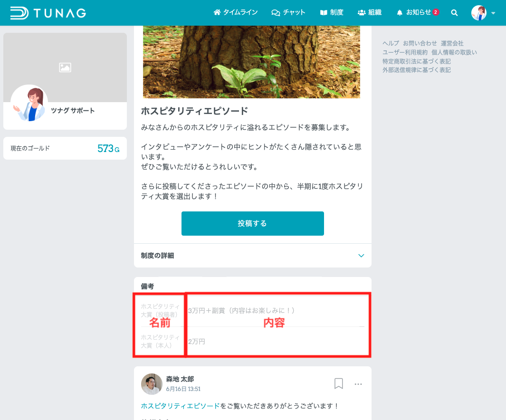Open the ホスピタリティエピソード link in post
The width and height of the screenshot is (506, 420).
click(x=181, y=406)
